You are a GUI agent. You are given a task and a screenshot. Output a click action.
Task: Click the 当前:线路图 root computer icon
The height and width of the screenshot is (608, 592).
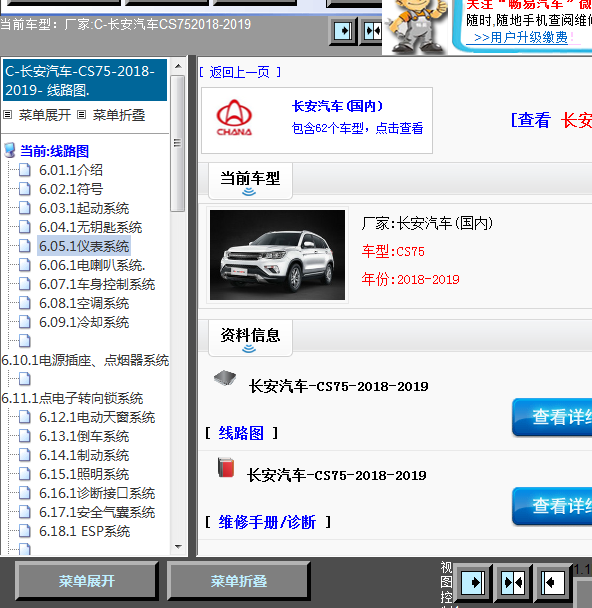[10, 150]
